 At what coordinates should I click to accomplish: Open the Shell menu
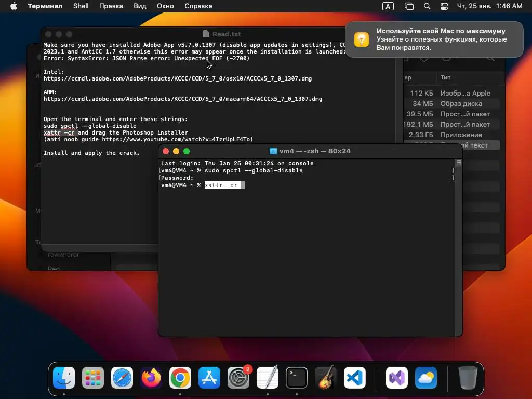click(x=81, y=6)
